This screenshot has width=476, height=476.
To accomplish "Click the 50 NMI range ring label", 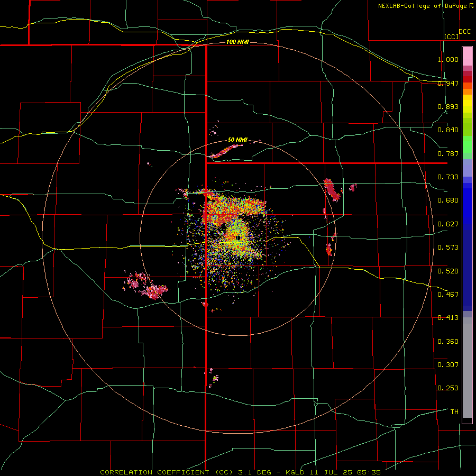I will pyautogui.click(x=237, y=140).
